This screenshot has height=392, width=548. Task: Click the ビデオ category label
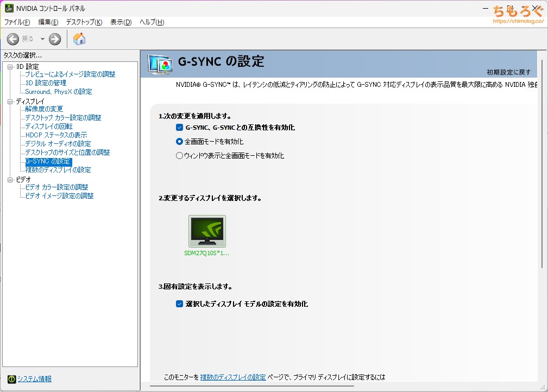[23, 180]
